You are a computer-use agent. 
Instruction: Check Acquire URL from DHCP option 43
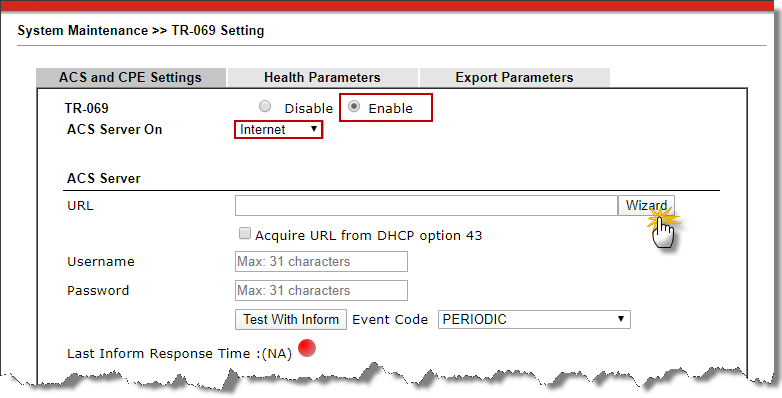tap(244, 233)
